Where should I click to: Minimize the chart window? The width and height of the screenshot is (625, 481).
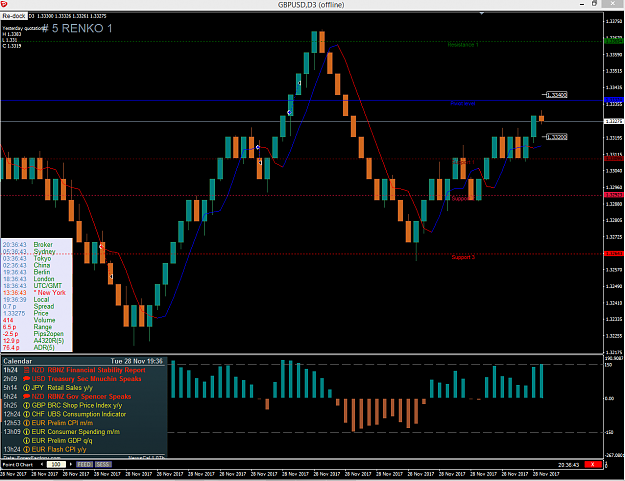pos(582,4)
